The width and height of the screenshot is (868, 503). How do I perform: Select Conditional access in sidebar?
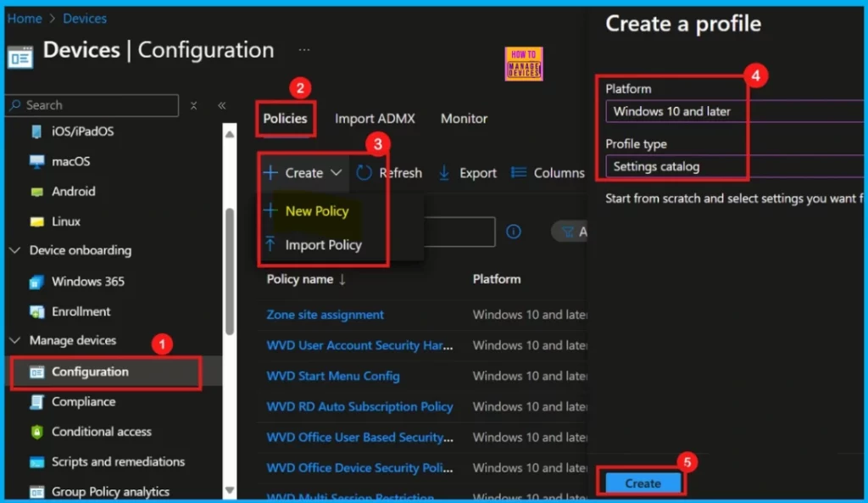pyautogui.click(x=102, y=432)
